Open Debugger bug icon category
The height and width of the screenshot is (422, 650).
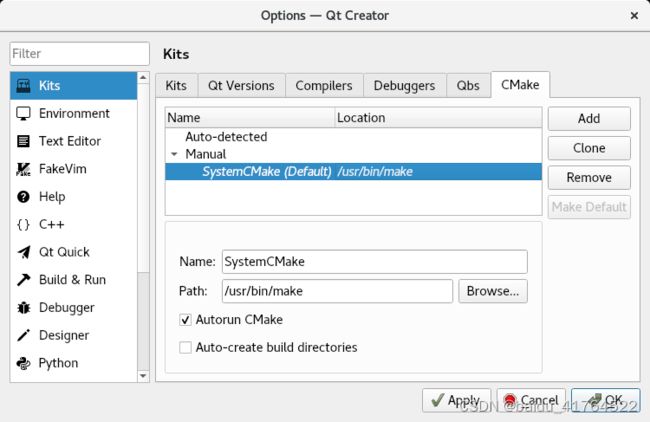(x=24, y=308)
